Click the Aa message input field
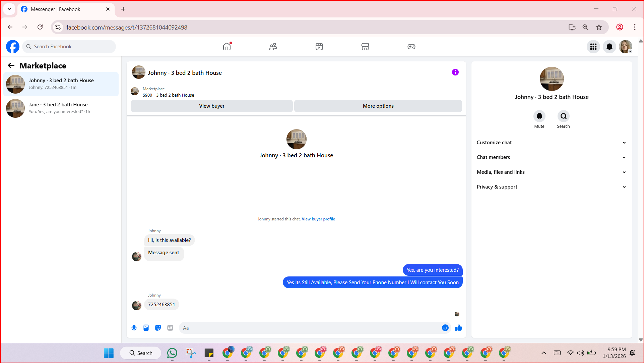The height and width of the screenshot is (363, 644). [x=310, y=328]
